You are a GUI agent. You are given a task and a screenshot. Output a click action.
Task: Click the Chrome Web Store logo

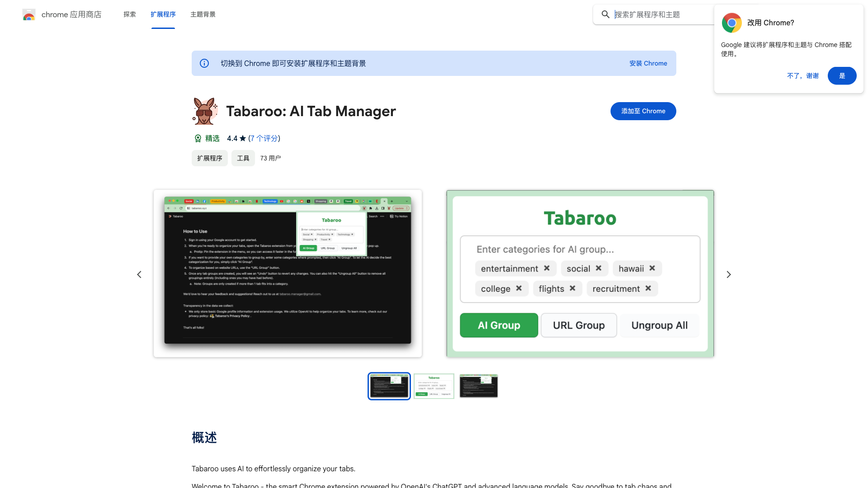[x=29, y=14]
